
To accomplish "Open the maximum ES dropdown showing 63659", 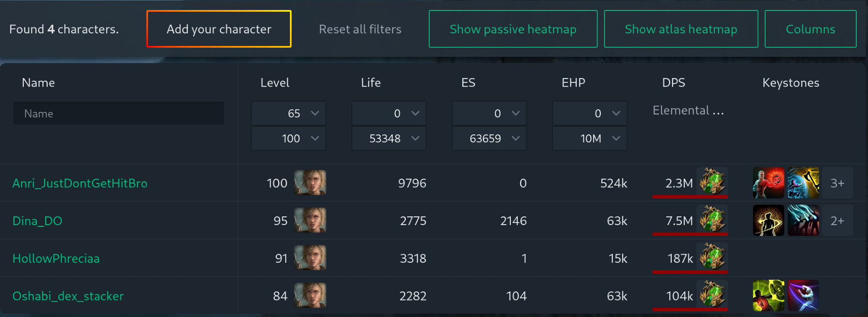I will coord(489,138).
